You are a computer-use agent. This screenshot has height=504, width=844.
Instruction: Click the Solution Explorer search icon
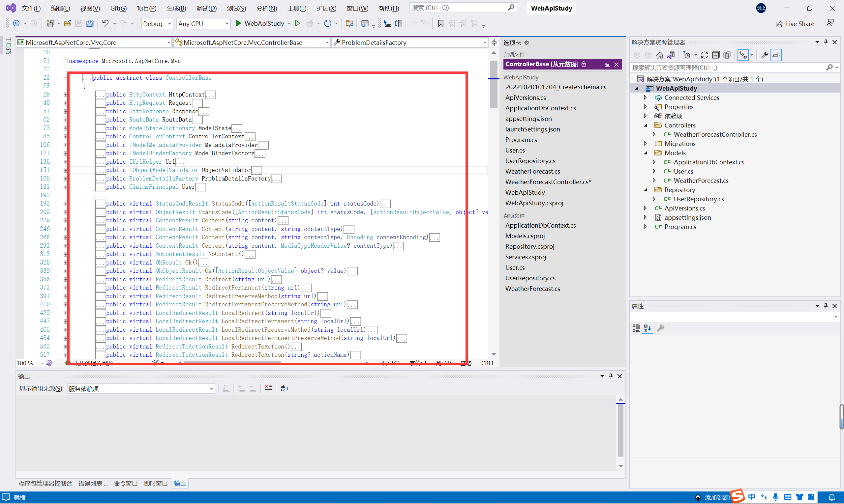[829, 67]
